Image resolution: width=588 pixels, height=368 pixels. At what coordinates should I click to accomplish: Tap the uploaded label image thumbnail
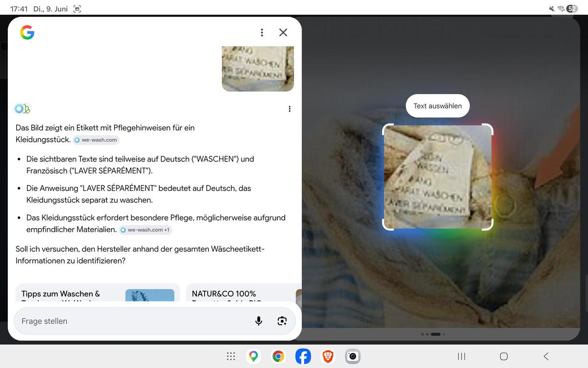click(258, 69)
